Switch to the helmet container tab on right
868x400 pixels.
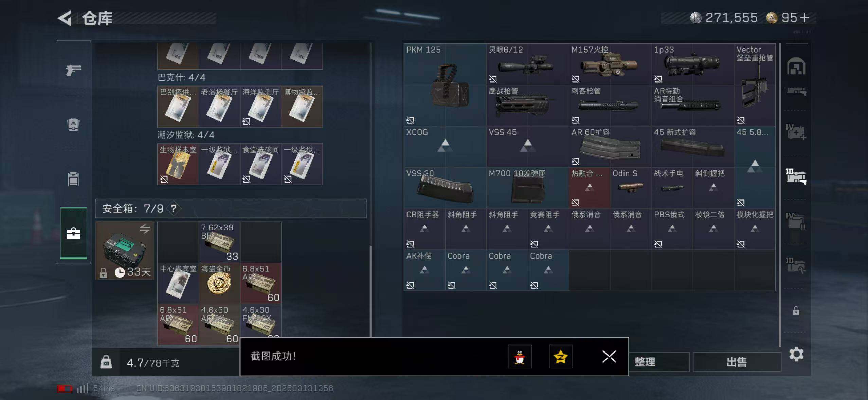click(x=796, y=66)
